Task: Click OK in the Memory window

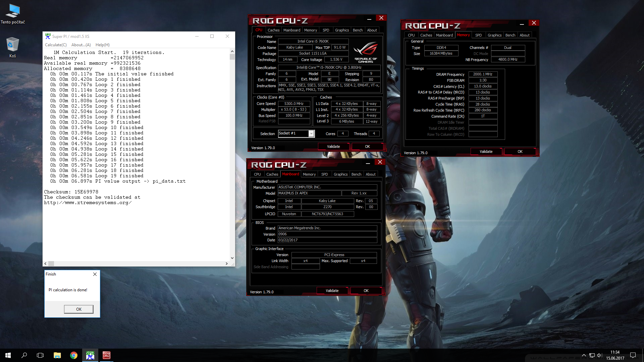Action: click(520, 152)
